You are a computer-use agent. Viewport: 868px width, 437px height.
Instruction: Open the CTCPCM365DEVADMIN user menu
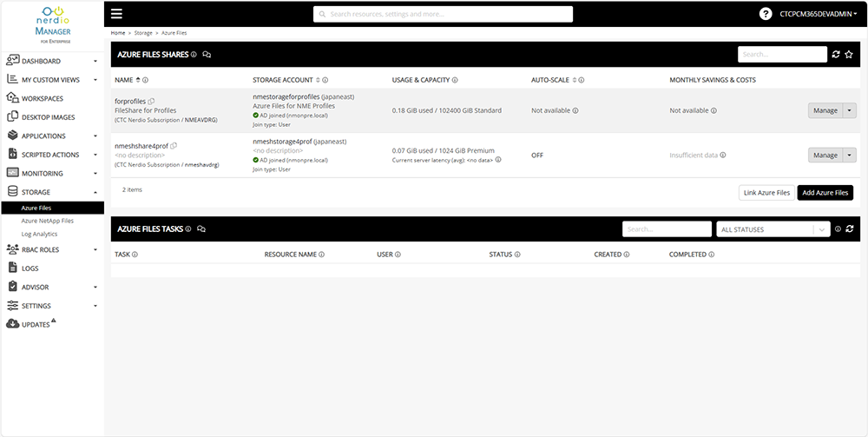pyautogui.click(x=819, y=14)
